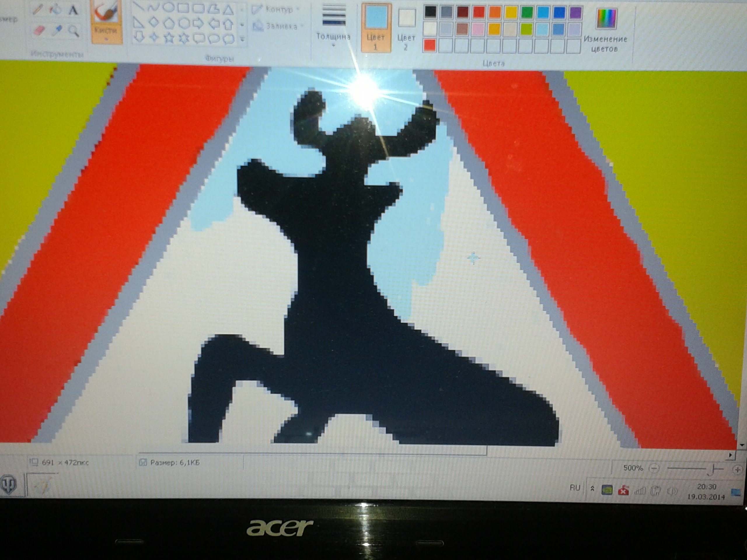
Task: Activate the Цвет 1 color slot
Action: pos(376,28)
